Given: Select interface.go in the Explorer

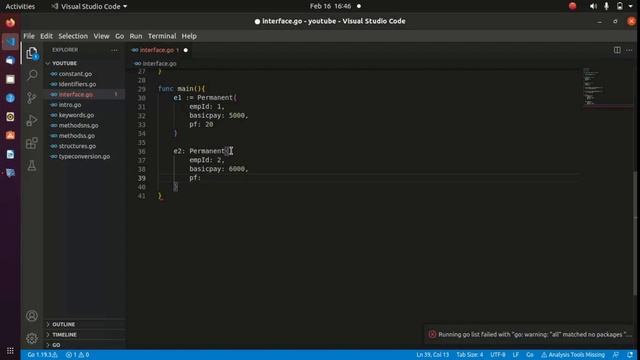Looking at the screenshot, I should click(84, 94).
